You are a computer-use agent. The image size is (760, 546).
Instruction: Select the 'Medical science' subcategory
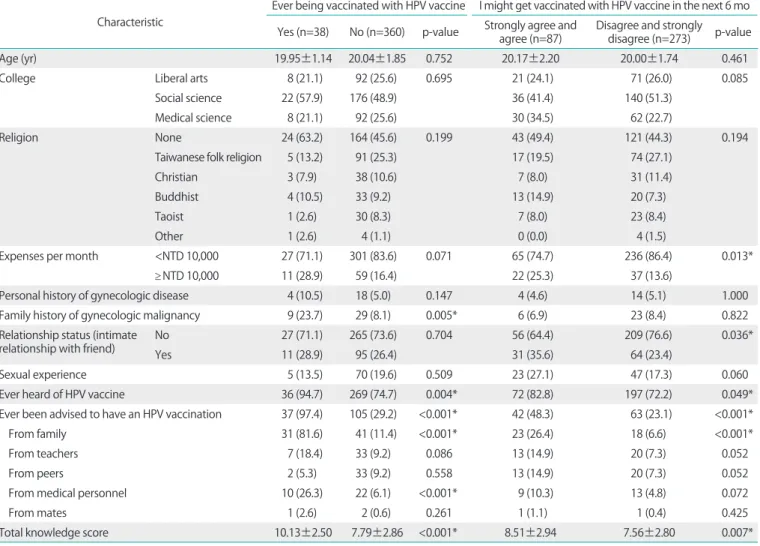tap(193, 118)
